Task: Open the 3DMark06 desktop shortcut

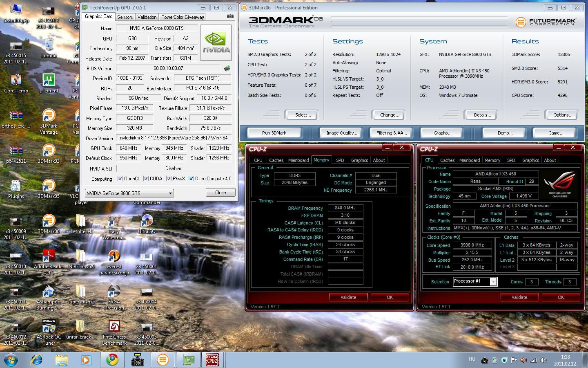Action: click(x=49, y=224)
